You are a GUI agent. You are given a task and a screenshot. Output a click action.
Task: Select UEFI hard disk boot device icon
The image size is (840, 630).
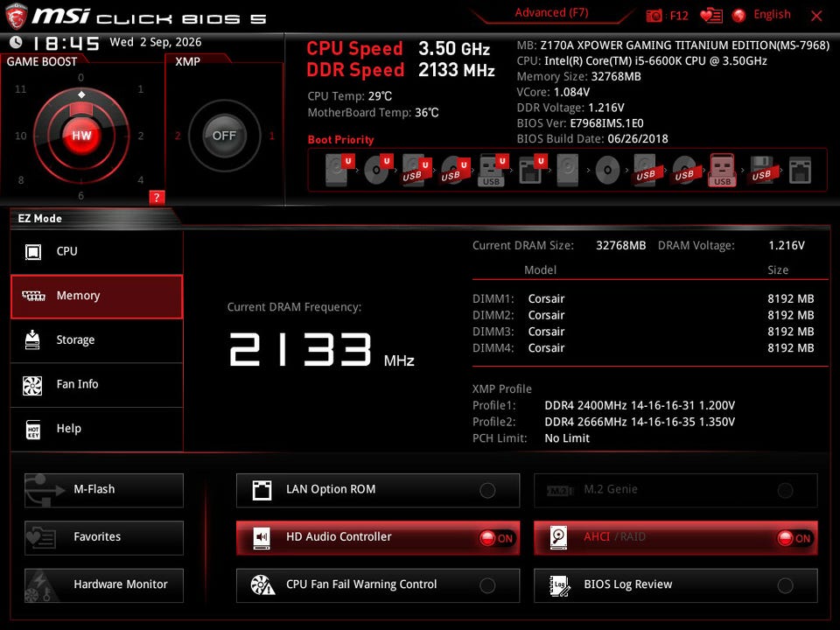click(339, 170)
